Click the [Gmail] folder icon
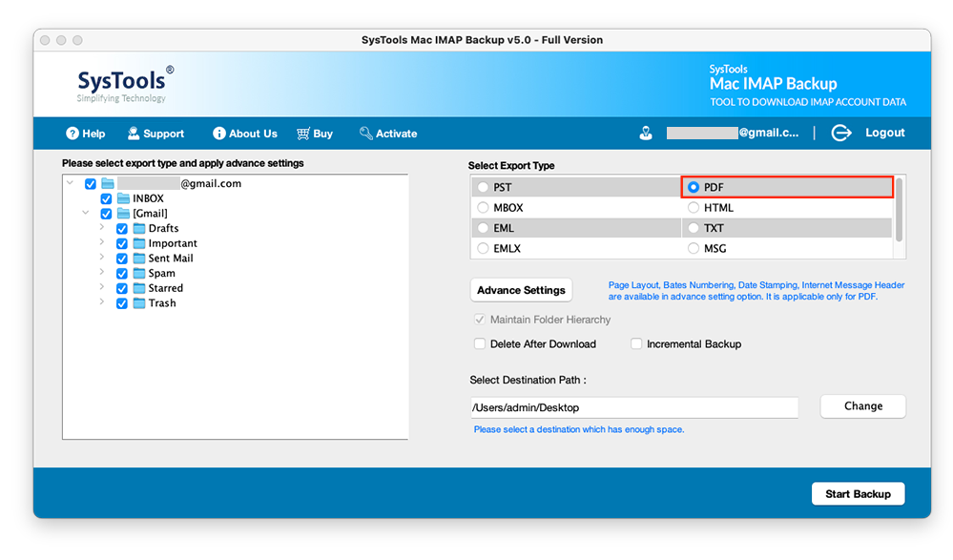The width and height of the screenshot is (953, 560). point(123,214)
